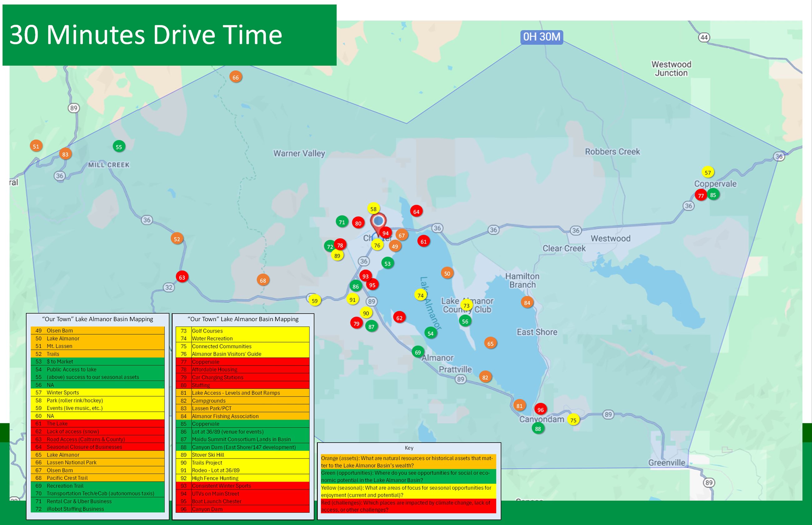Click the orange assets key swatch

click(x=408, y=462)
